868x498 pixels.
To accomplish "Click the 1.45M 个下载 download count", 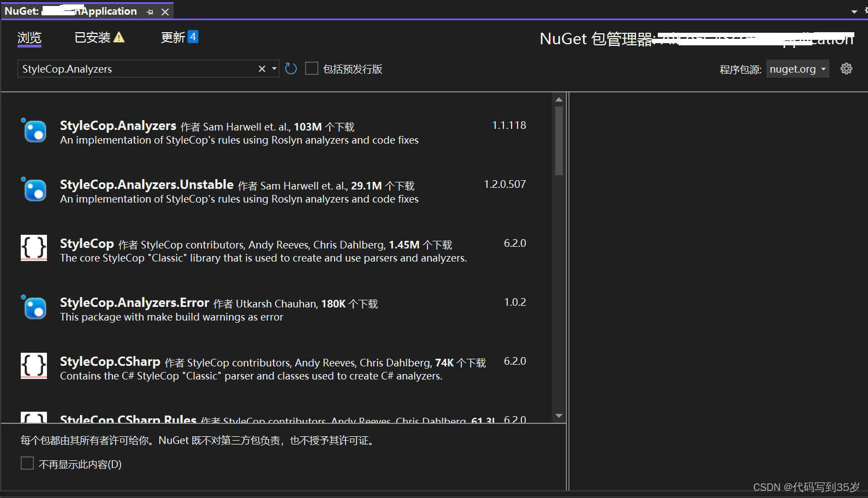I will pos(420,245).
